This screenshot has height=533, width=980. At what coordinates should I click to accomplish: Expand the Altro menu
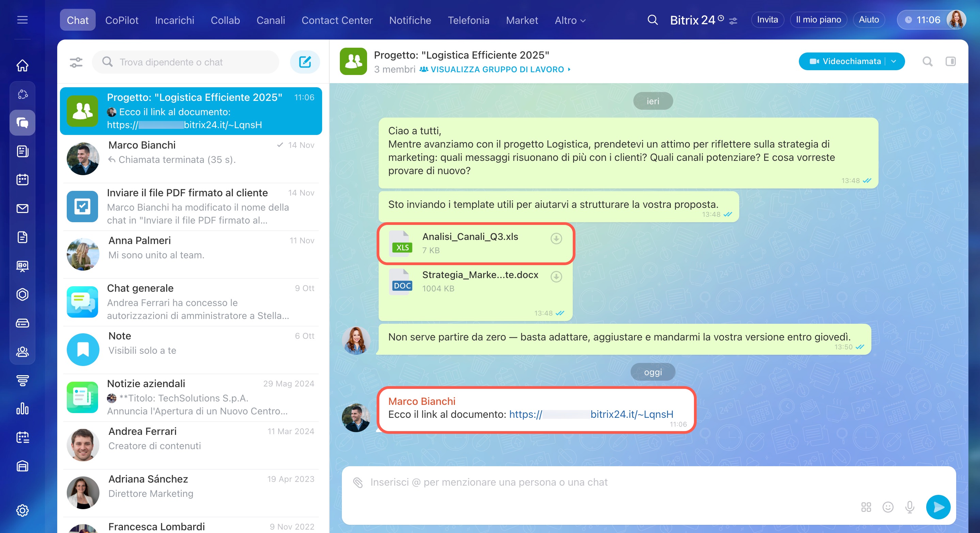[x=570, y=20]
